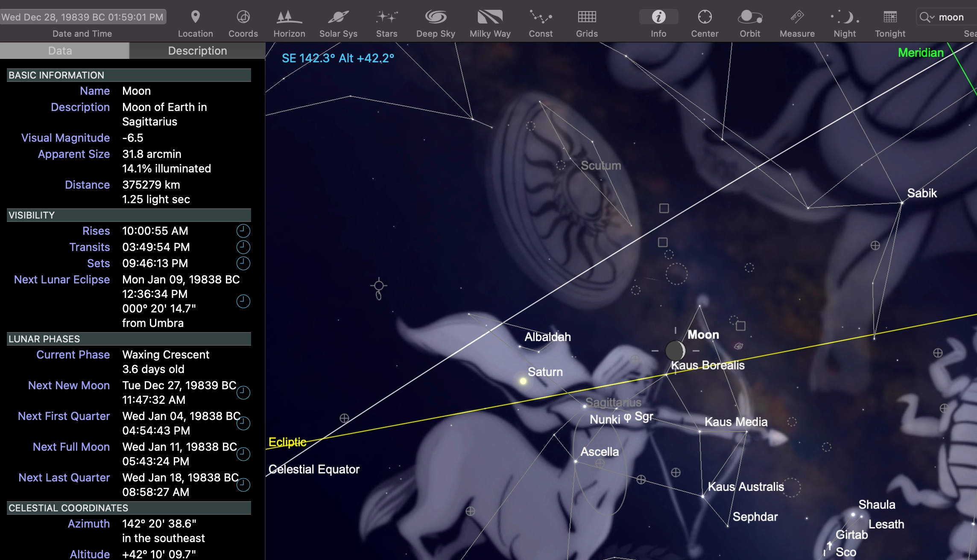This screenshot has height=560, width=977.
Task: Click the Date and Time field
Action: [82, 17]
